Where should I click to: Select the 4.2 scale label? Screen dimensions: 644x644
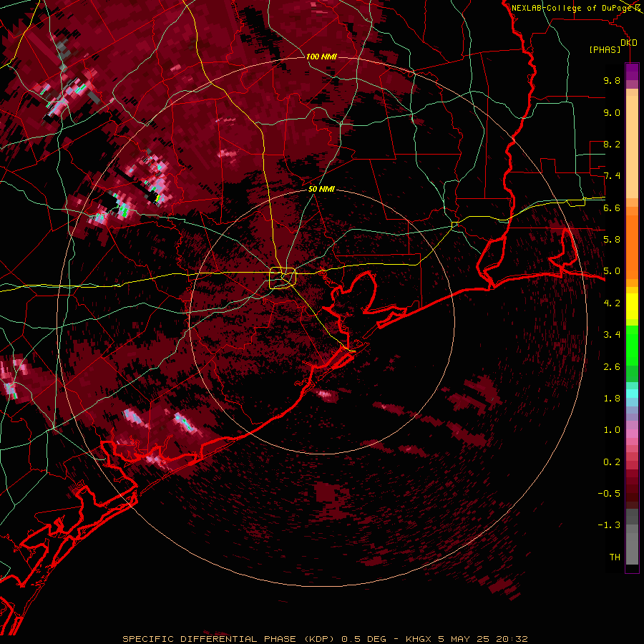(x=612, y=303)
